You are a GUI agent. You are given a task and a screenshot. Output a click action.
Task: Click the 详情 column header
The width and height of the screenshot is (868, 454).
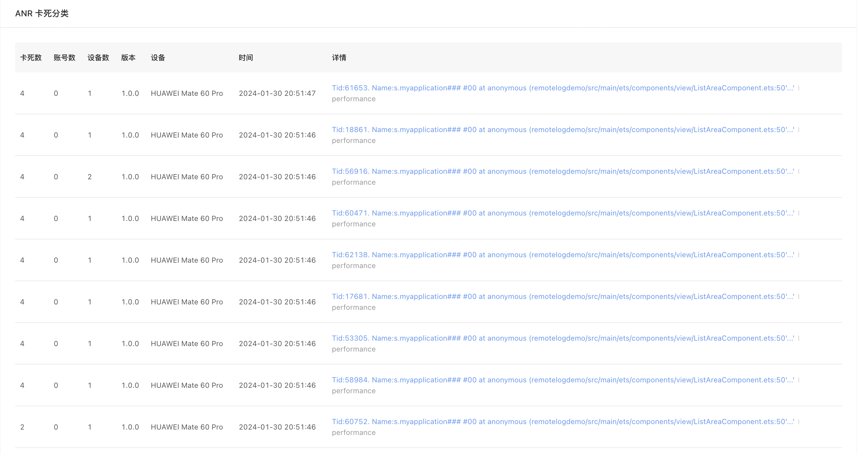tap(339, 58)
